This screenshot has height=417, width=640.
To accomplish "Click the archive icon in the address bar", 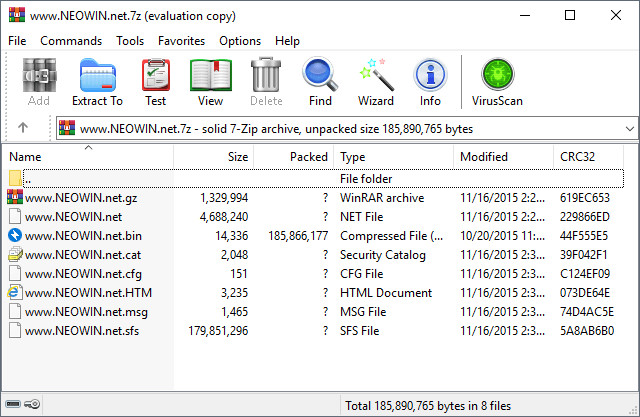I will (x=67, y=128).
